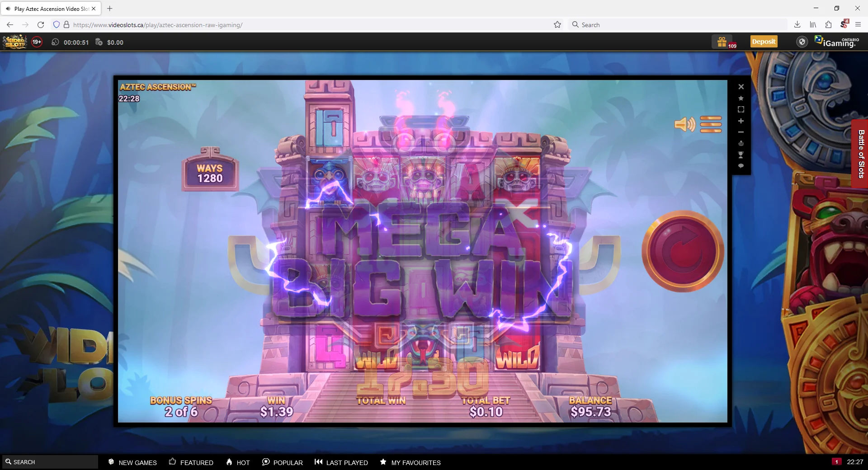This screenshot has width=868, height=470.
Task: Click the Aztec Ascension game title
Action: pyautogui.click(x=158, y=87)
